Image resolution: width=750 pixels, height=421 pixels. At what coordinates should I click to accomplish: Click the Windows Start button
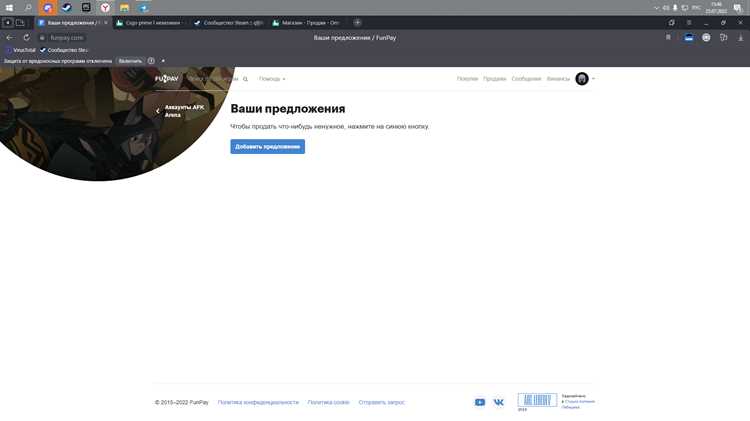[x=9, y=8]
